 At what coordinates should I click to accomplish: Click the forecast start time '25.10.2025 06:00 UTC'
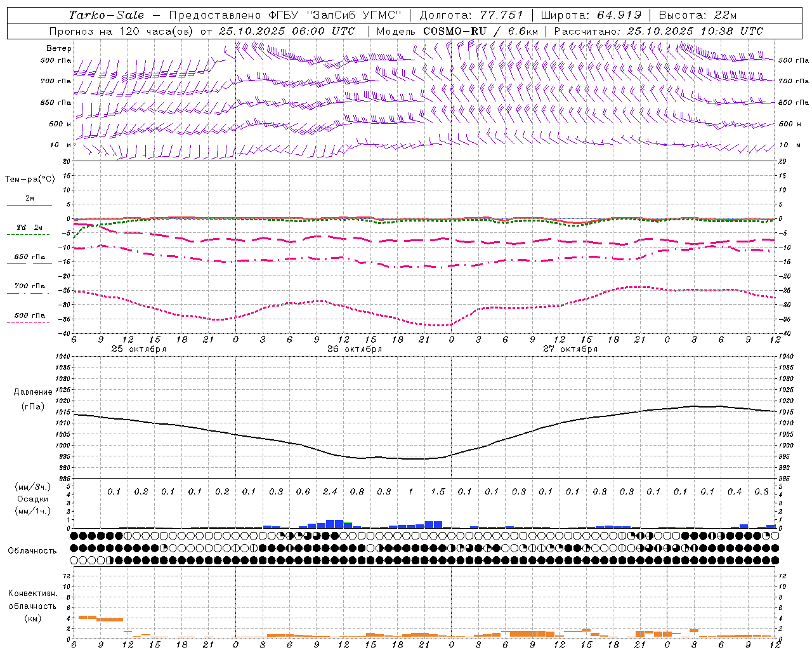[287, 31]
